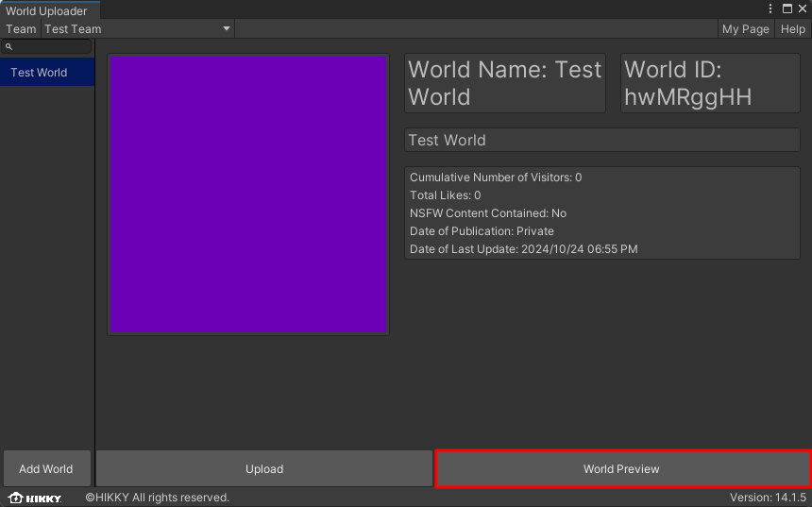
Task: Close the World Uploader window
Action: (802, 9)
